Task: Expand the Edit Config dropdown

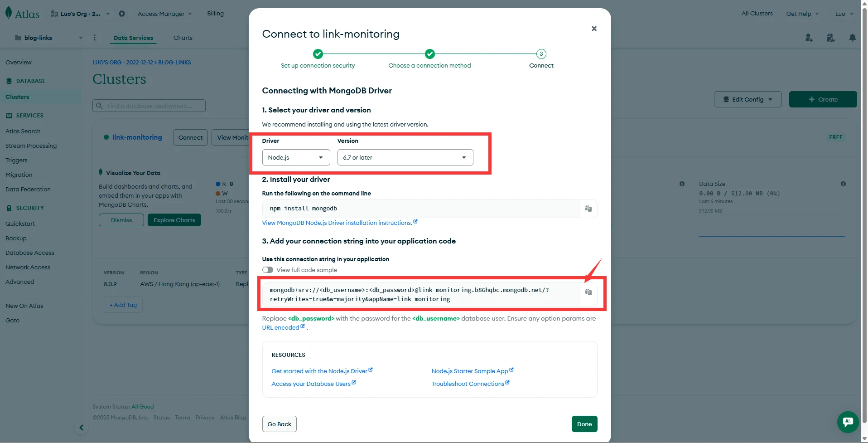Action: pyautogui.click(x=747, y=99)
